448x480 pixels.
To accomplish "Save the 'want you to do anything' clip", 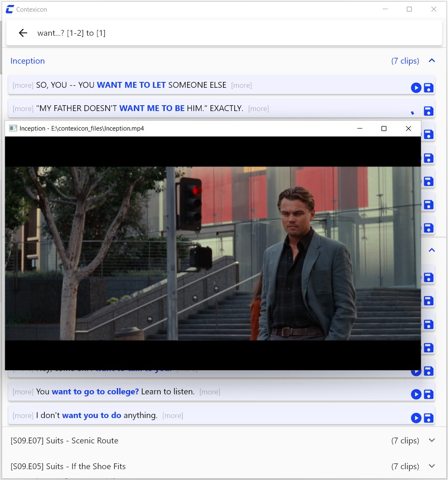I will click(428, 418).
